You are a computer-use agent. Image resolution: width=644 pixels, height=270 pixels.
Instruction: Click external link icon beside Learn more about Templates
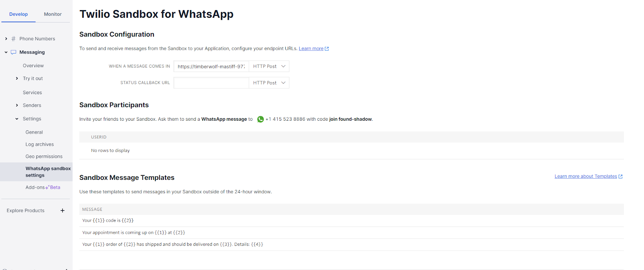[x=621, y=177]
